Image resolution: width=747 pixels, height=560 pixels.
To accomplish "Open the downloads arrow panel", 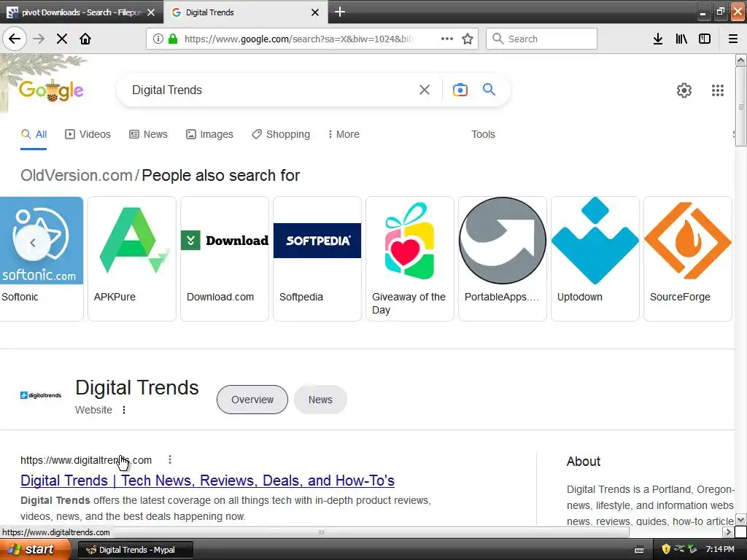I will pyautogui.click(x=658, y=39).
